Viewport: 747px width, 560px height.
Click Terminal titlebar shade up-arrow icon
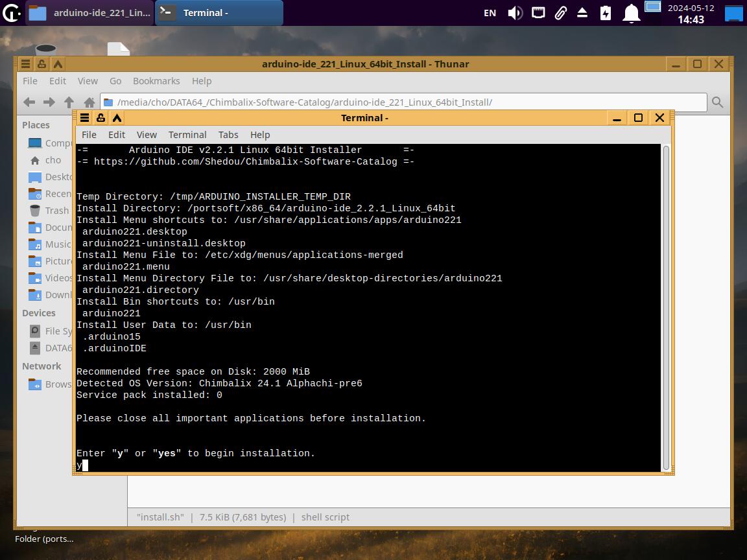(x=117, y=117)
